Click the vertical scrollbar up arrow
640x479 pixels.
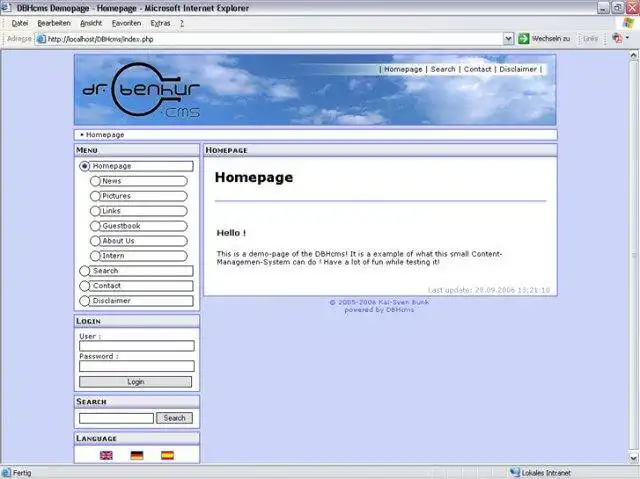(633, 55)
